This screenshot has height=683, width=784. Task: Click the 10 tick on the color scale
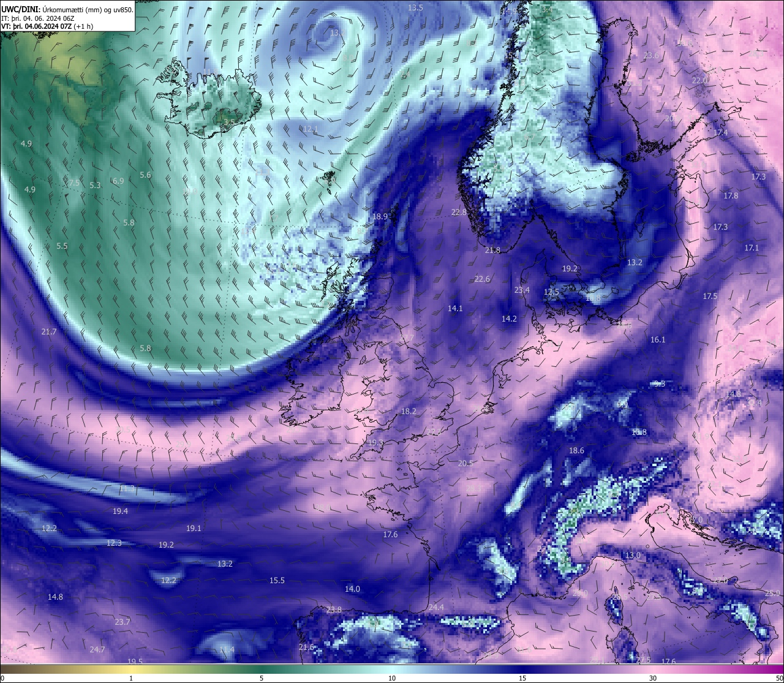tap(392, 678)
